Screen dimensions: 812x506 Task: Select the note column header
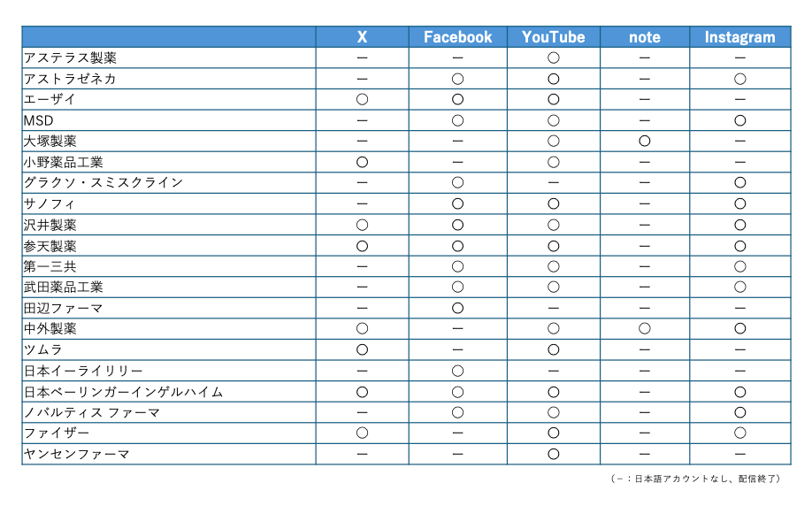click(x=644, y=37)
